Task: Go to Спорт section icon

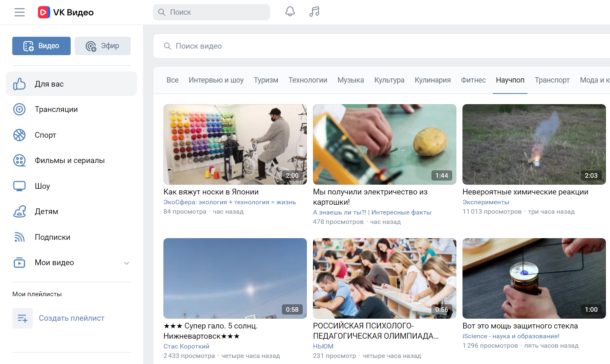Action: [x=19, y=135]
